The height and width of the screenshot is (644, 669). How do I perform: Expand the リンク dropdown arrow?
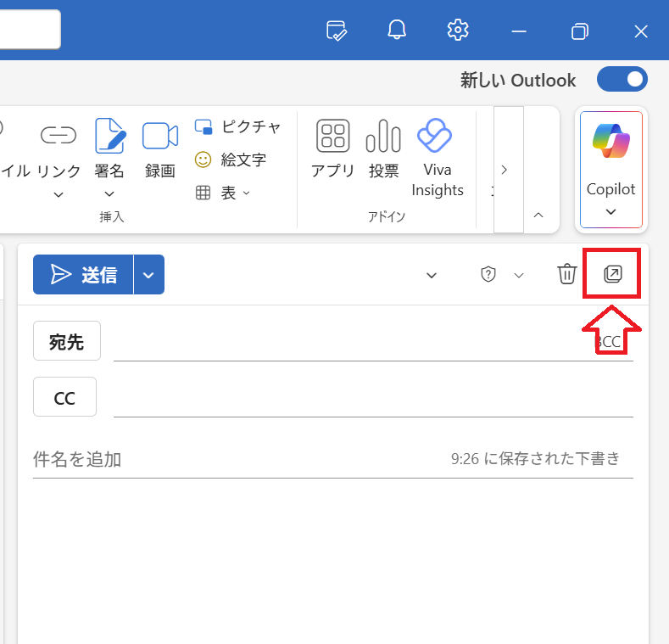(x=59, y=195)
